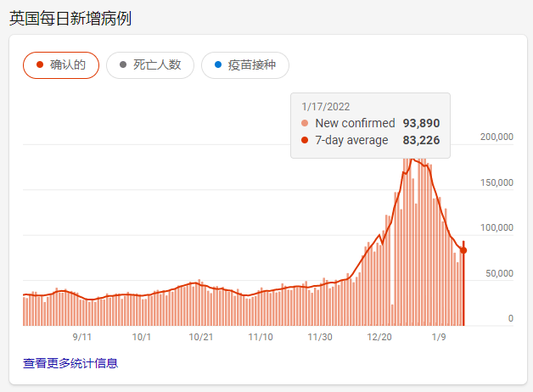Click the 英国每日新增病例 heading
The width and height of the screenshot is (533, 392).
pos(70,19)
